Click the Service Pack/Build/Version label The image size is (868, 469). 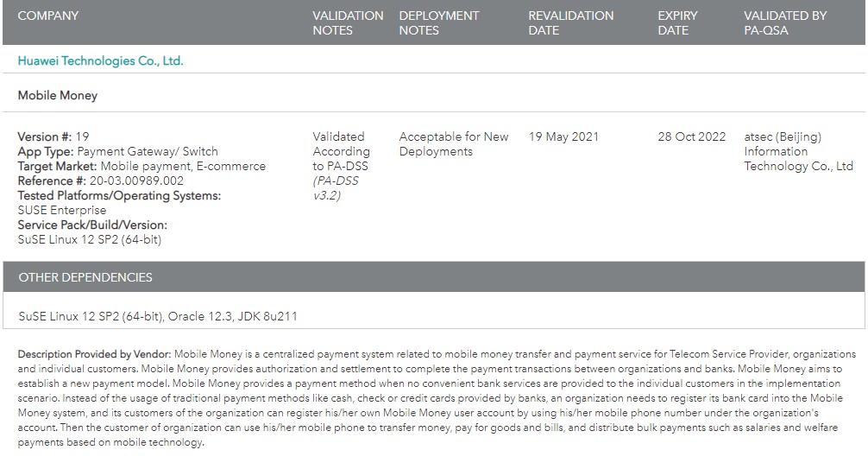(92, 225)
